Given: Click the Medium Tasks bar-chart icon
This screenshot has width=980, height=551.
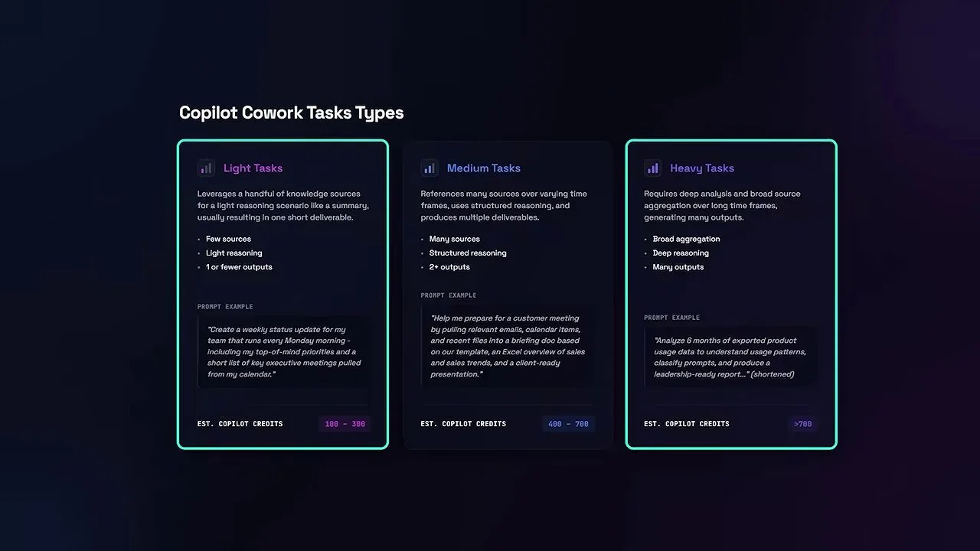Looking at the screenshot, I should (430, 168).
